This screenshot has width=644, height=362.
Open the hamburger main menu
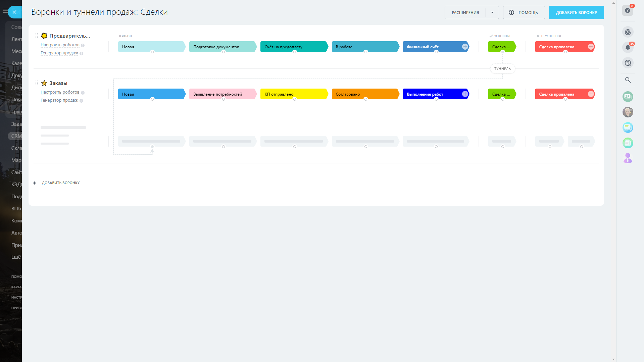pyautogui.click(x=5, y=11)
